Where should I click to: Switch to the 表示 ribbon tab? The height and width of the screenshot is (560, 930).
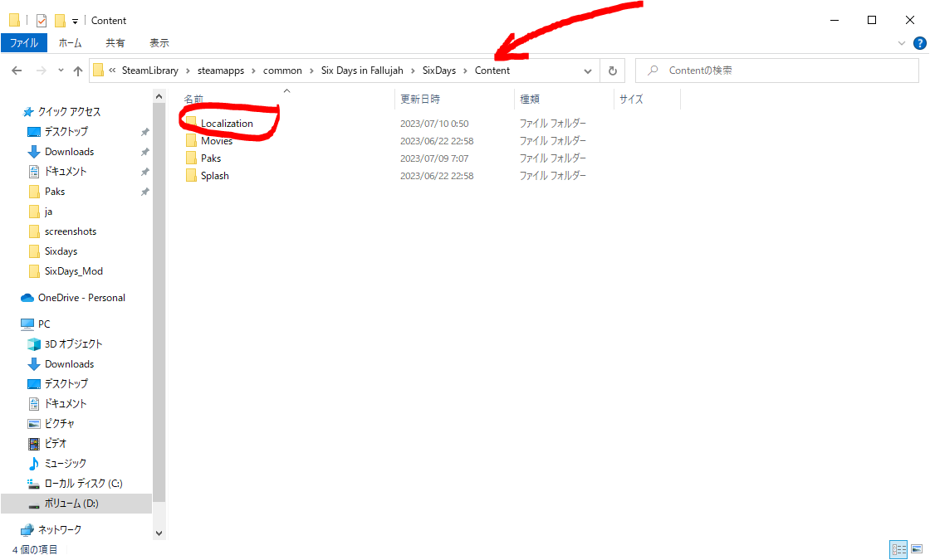pos(159,42)
